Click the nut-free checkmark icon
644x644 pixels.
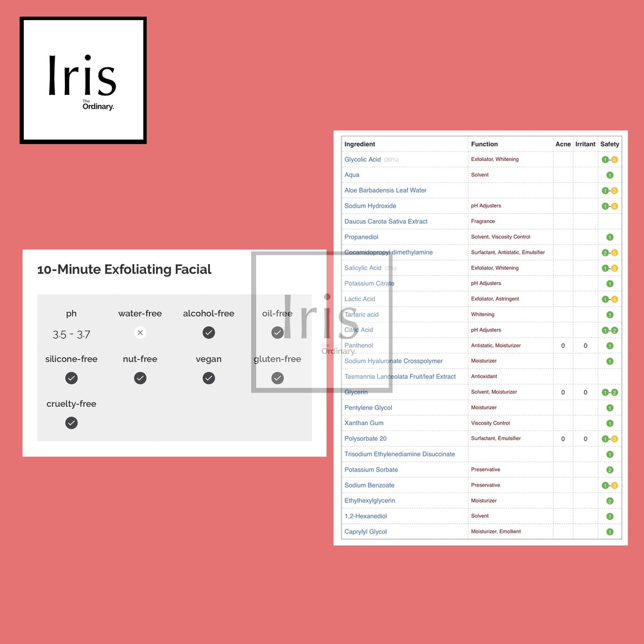(x=140, y=378)
